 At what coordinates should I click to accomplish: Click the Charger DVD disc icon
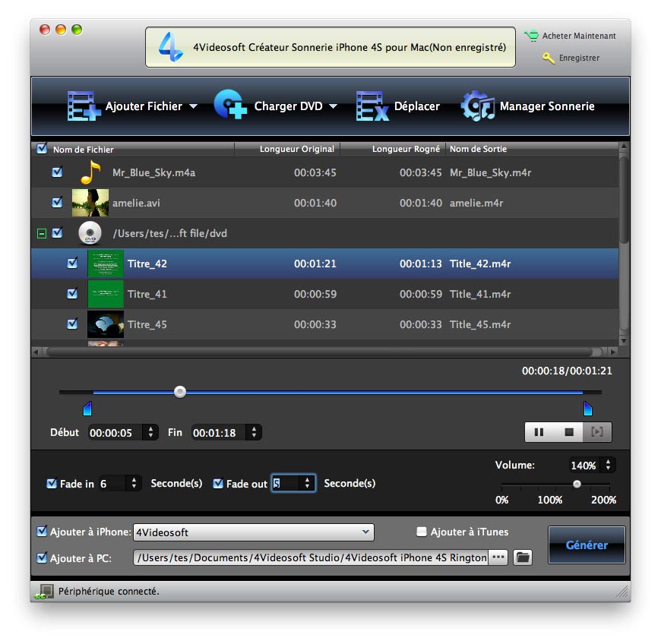click(x=230, y=106)
